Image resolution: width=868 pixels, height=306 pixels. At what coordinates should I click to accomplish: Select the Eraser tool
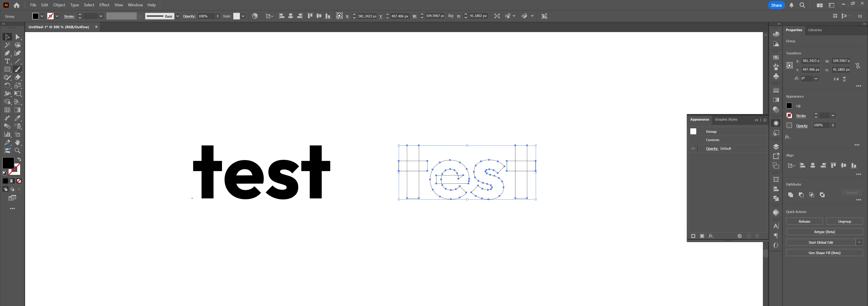tap(18, 77)
